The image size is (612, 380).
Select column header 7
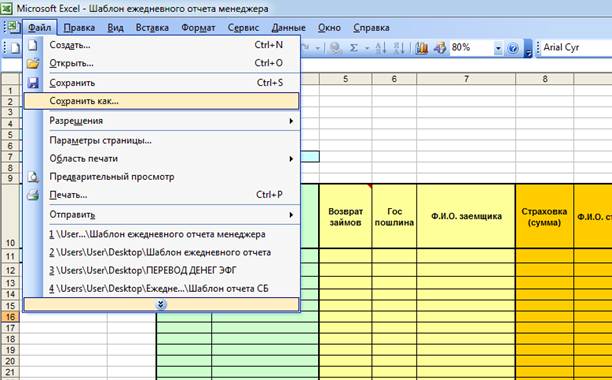click(x=466, y=79)
